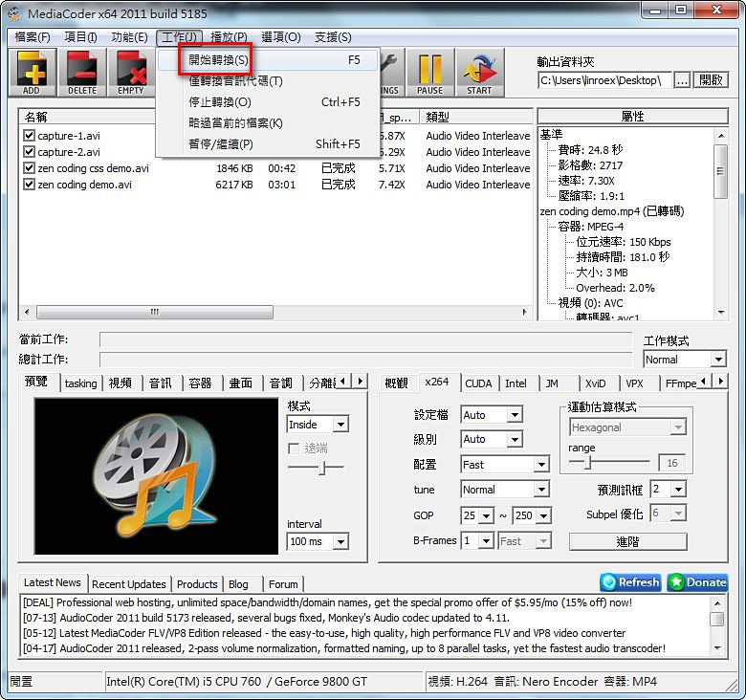Click the 屬性 properties header button

tap(633, 116)
